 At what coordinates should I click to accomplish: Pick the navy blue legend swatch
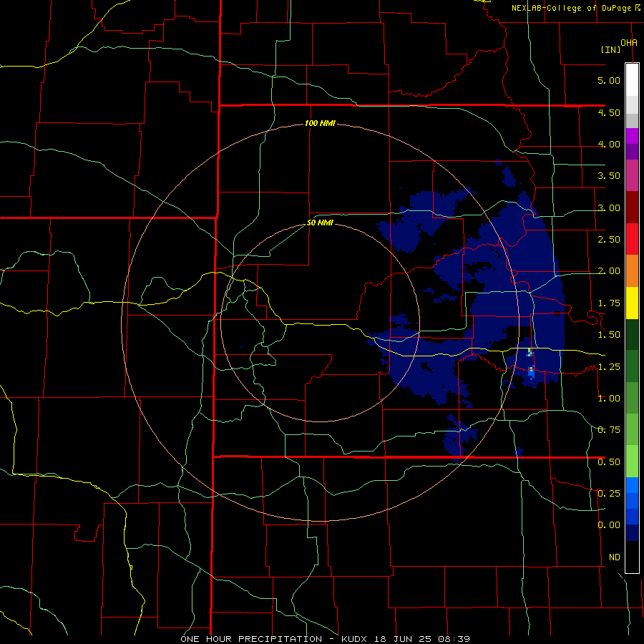[x=632, y=533]
